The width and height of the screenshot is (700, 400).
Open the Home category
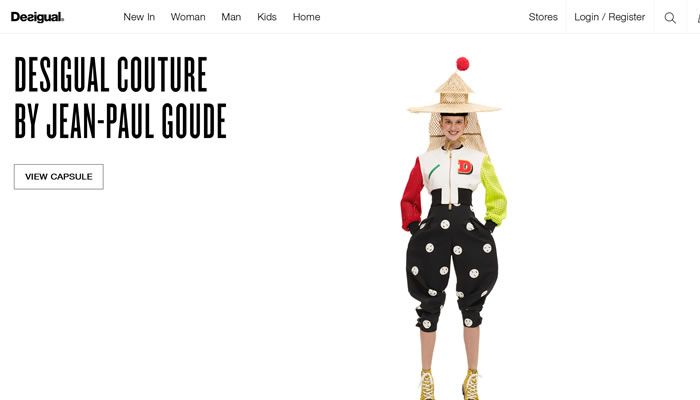tap(307, 17)
